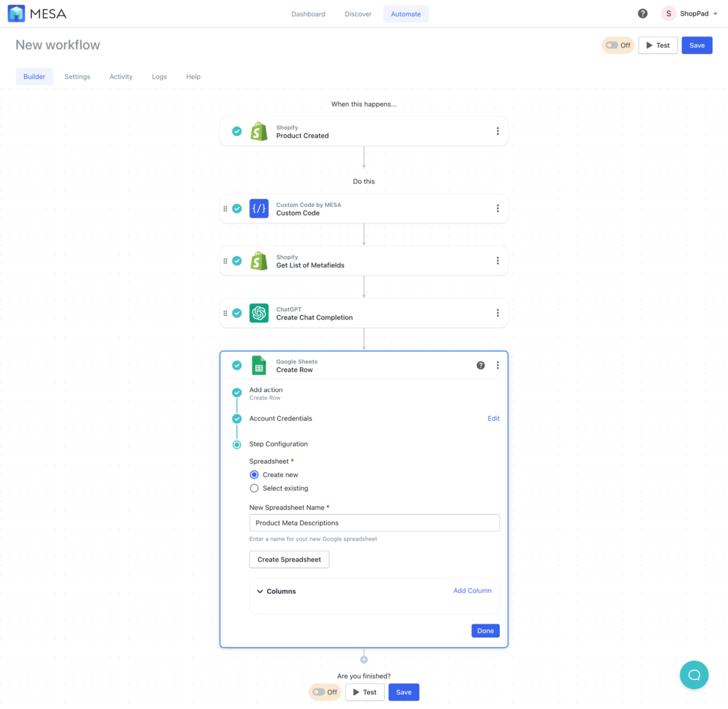Click the Create Spreadsheet button
The height and width of the screenshot is (709, 728).
pos(289,559)
